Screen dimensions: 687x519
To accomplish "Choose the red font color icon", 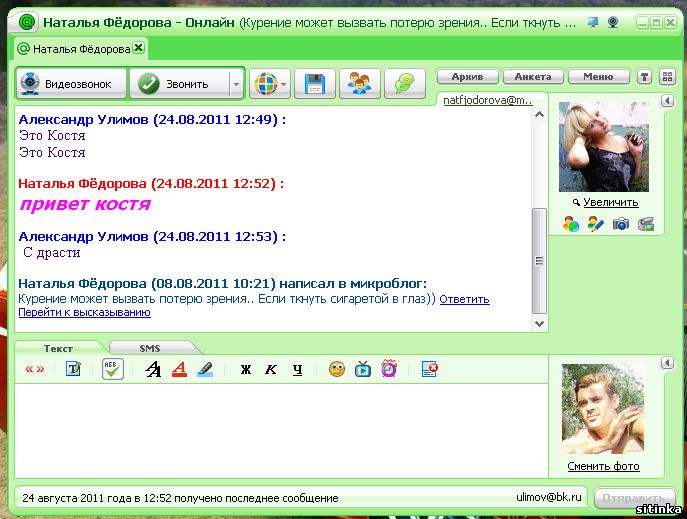I will pyautogui.click(x=179, y=369).
